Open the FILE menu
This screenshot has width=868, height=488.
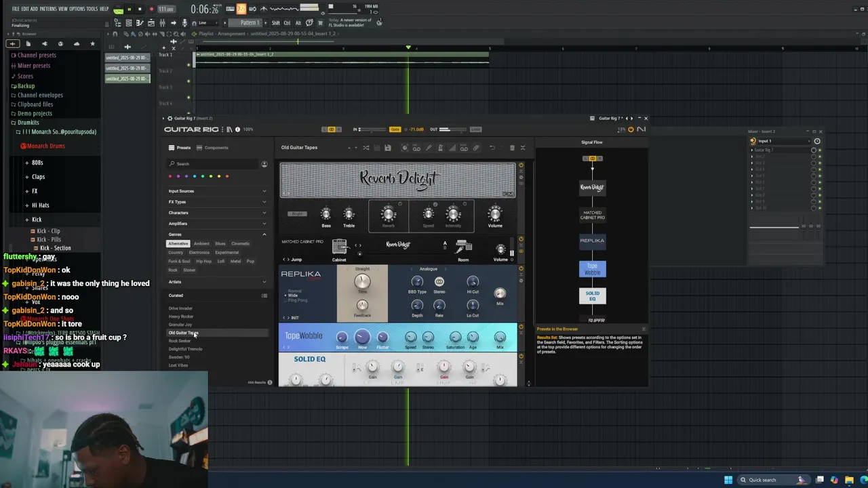pos(16,9)
